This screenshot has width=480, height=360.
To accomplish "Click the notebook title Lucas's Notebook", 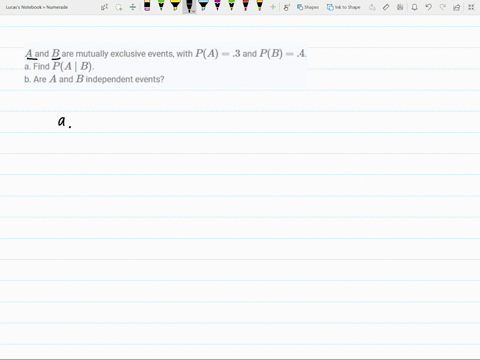I will (x=37, y=7).
